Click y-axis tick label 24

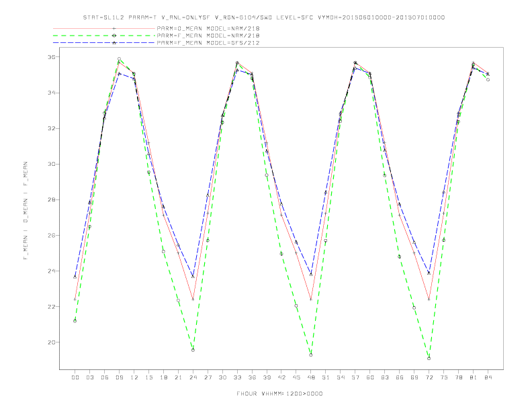pos(52,271)
